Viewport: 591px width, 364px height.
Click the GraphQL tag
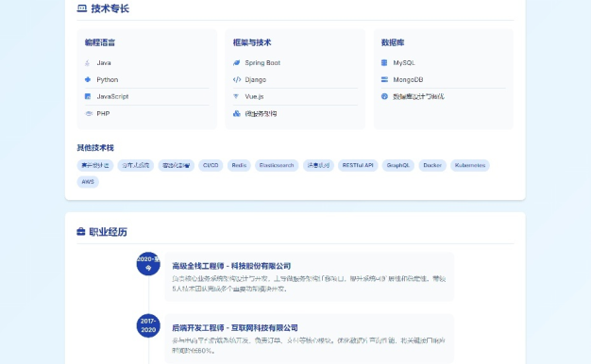tap(398, 165)
